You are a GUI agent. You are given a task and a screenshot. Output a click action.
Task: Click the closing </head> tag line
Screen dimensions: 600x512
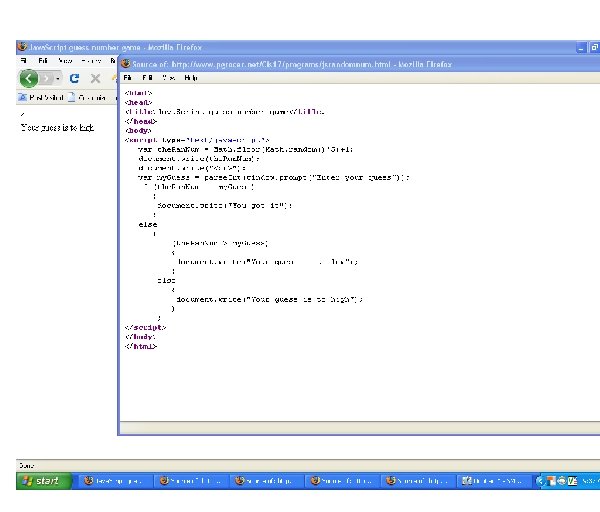pos(141,121)
